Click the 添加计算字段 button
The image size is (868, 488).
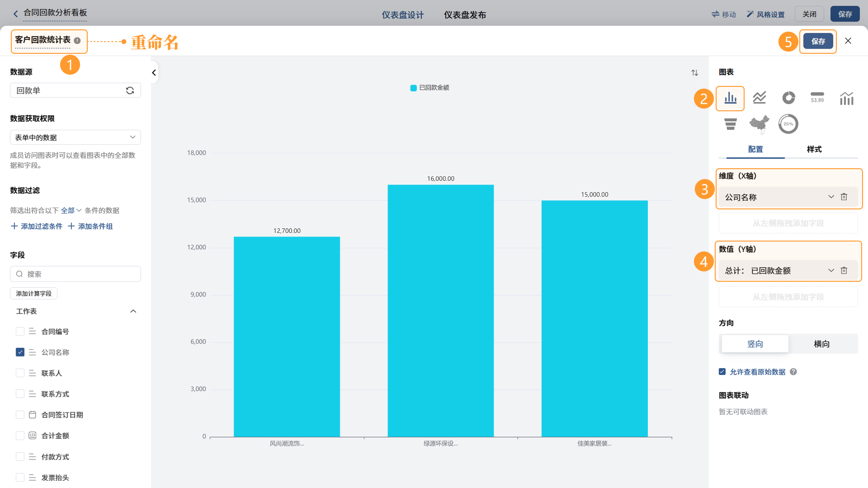33,294
